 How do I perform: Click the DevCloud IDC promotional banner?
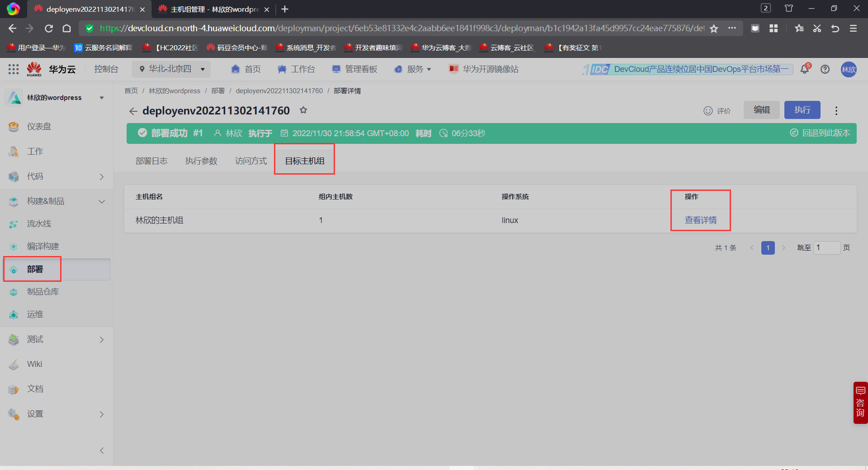[x=688, y=69]
